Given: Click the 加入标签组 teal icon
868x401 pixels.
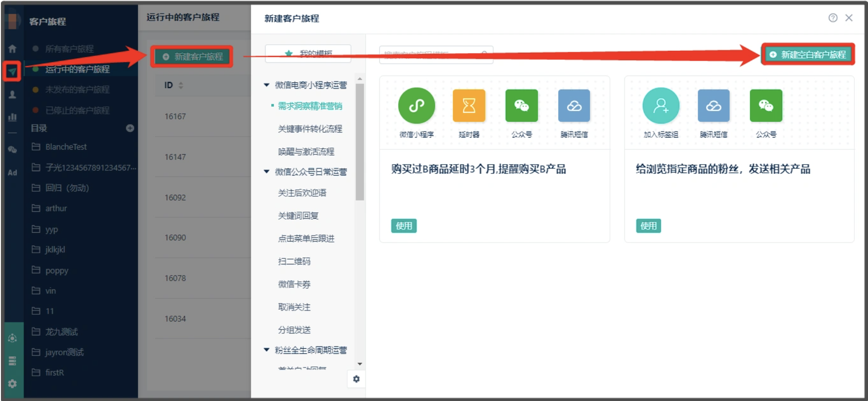Looking at the screenshot, I should (661, 106).
